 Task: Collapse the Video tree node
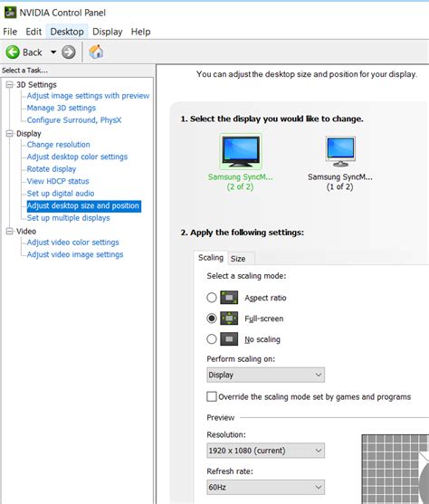[x=10, y=232]
